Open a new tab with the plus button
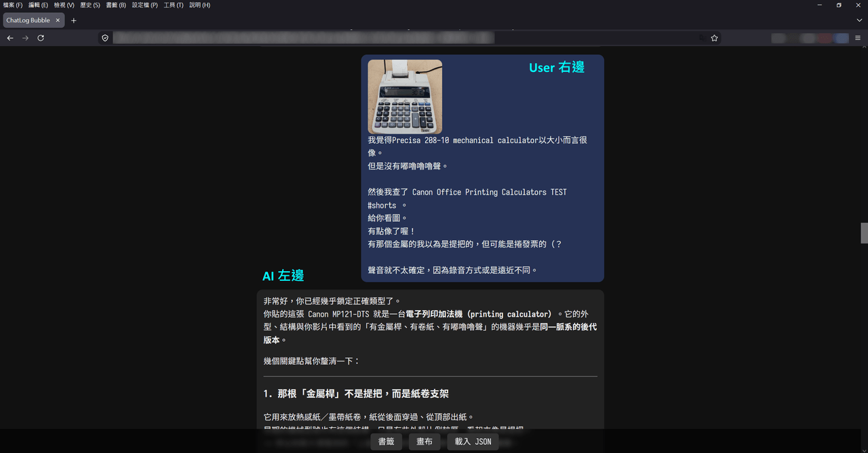868x453 pixels. click(x=74, y=20)
